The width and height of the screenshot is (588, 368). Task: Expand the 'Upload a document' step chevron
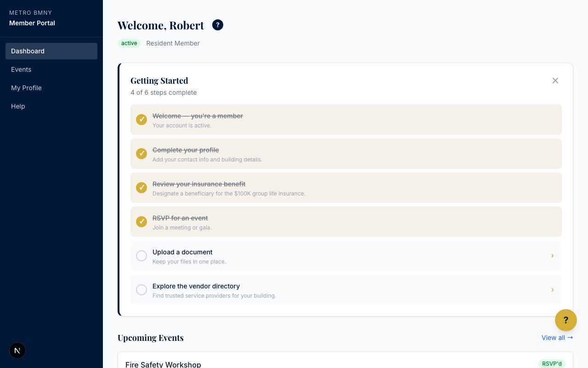[552, 256]
